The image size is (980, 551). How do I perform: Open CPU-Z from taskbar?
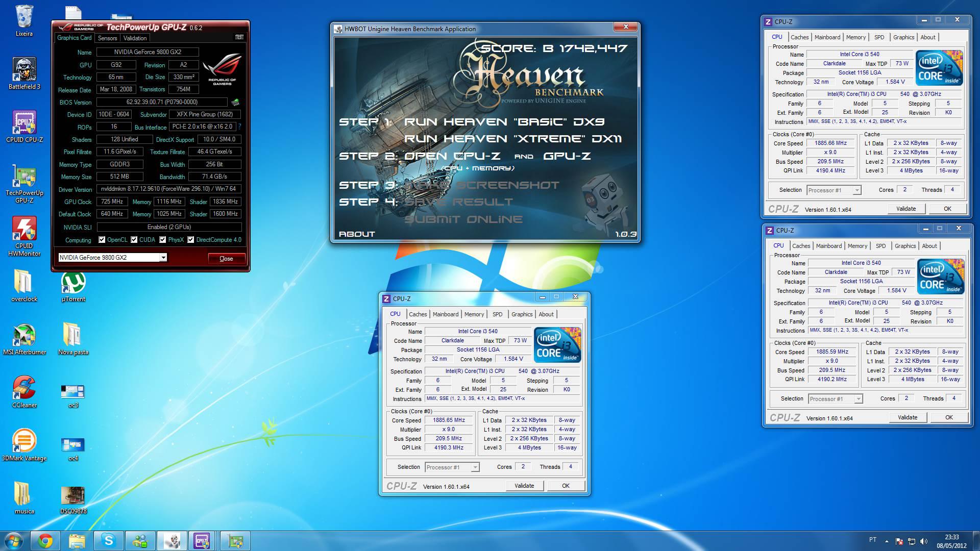pos(203,541)
